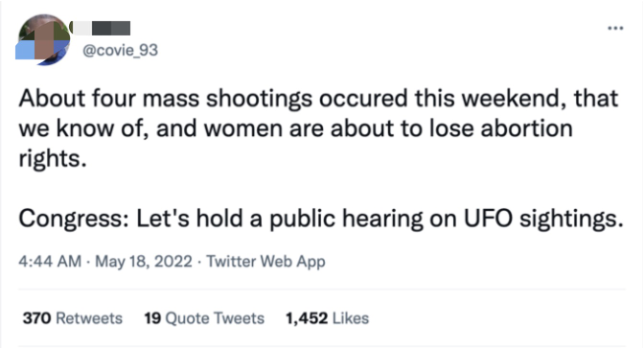Open the 4:44 AM timestamp permalink

[x=50, y=262]
